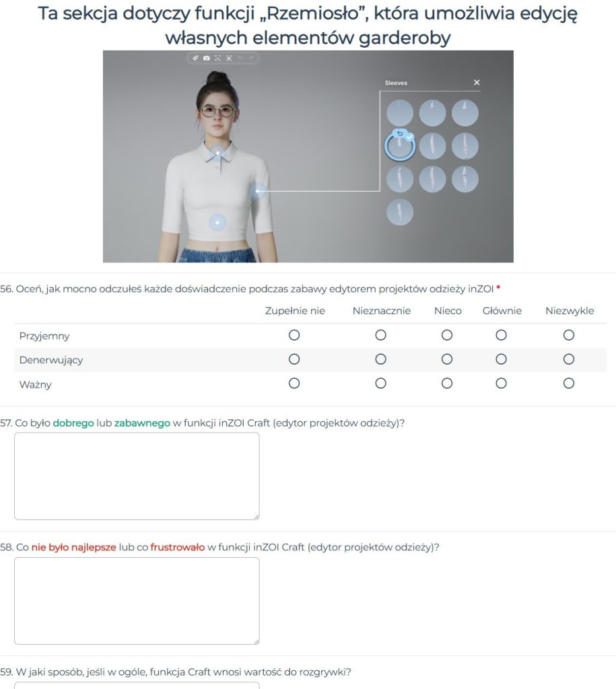Select 'Nieco' for Ważny
Image resolution: width=616 pixels, height=689 pixels.
[447, 384]
